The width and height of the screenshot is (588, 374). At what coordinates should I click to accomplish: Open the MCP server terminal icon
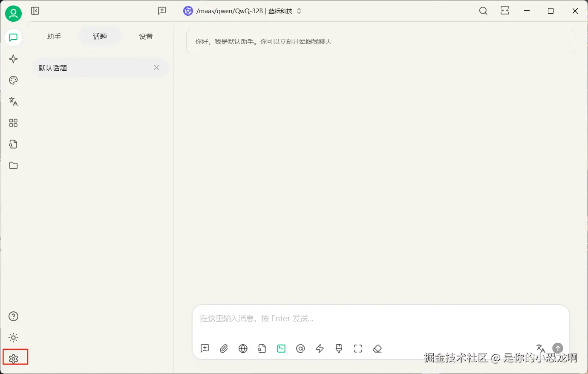click(281, 348)
